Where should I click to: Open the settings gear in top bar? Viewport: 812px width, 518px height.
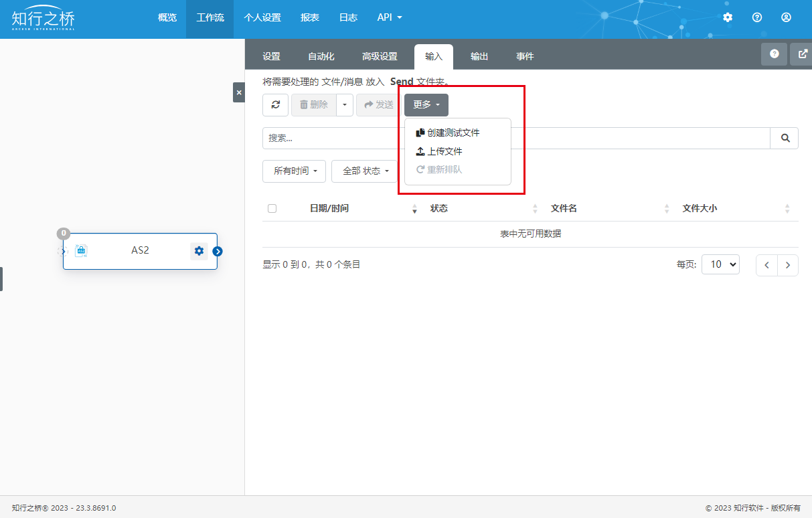(x=728, y=17)
